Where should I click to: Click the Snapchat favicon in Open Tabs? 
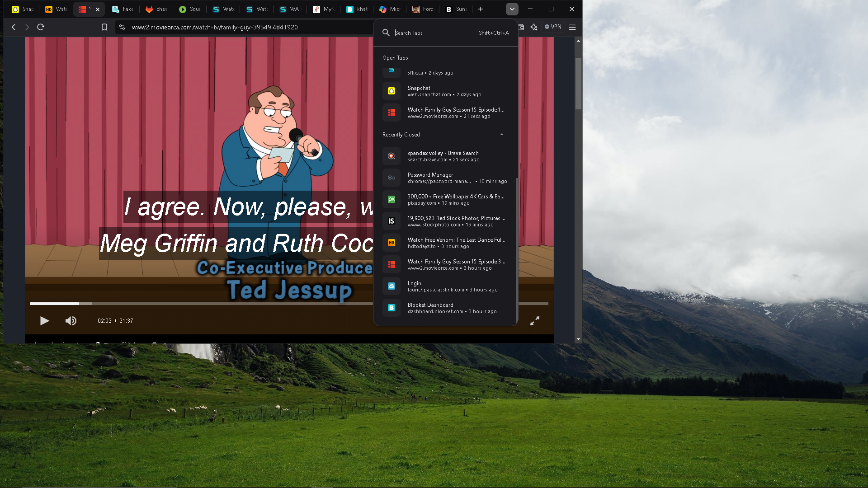click(392, 91)
